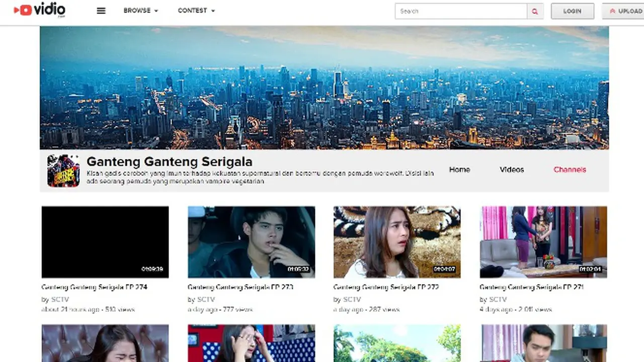Image resolution: width=644 pixels, height=362 pixels.
Task: Click the magnifier search button
Action: [535, 11]
